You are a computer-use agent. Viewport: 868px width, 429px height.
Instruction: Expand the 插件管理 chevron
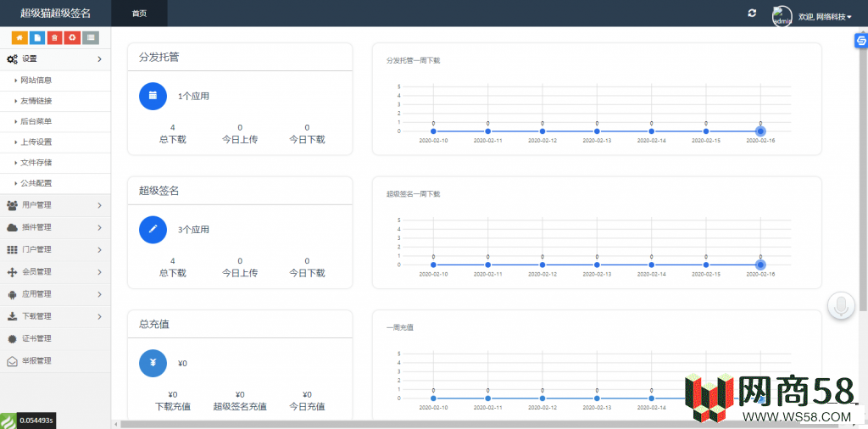tap(100, 227)
